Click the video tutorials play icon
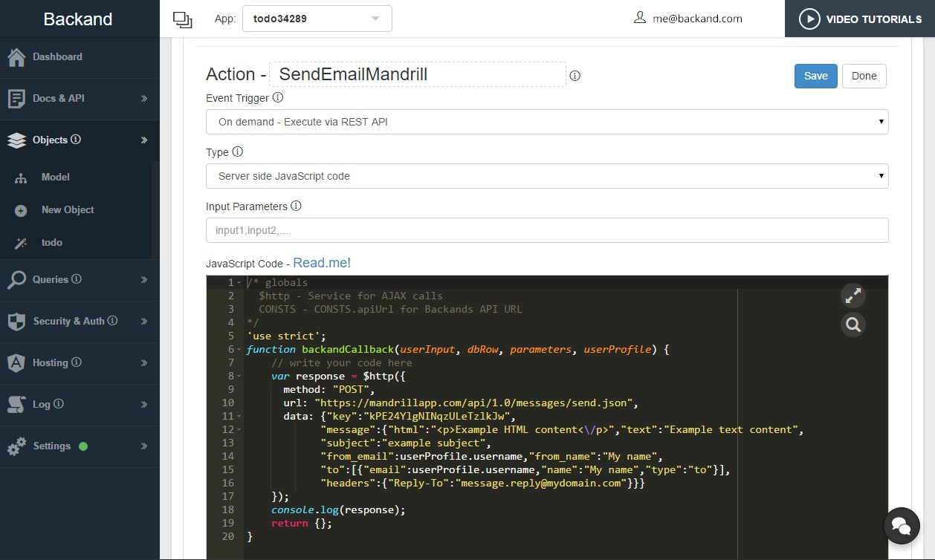The image size is (935, 560). point(809,19)
